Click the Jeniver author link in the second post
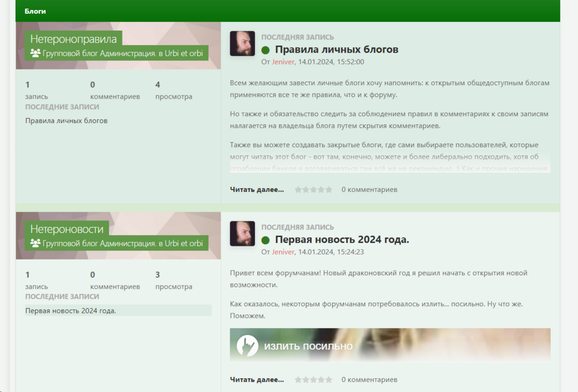 (283, 252)
